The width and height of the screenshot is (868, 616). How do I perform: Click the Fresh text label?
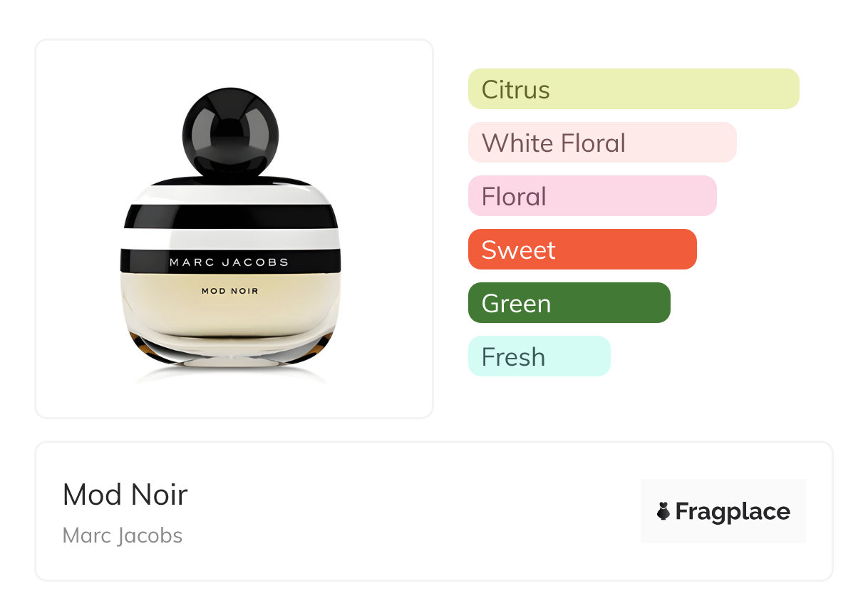coord(513,357)
